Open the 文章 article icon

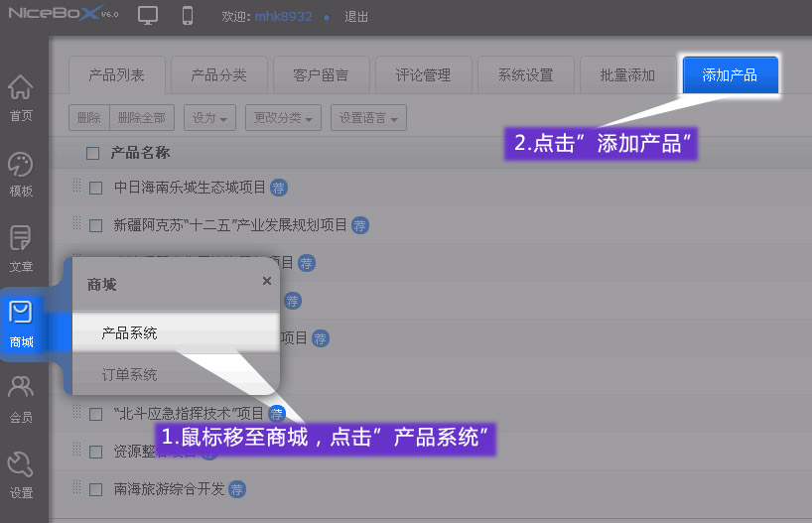[x=21, y=248]
